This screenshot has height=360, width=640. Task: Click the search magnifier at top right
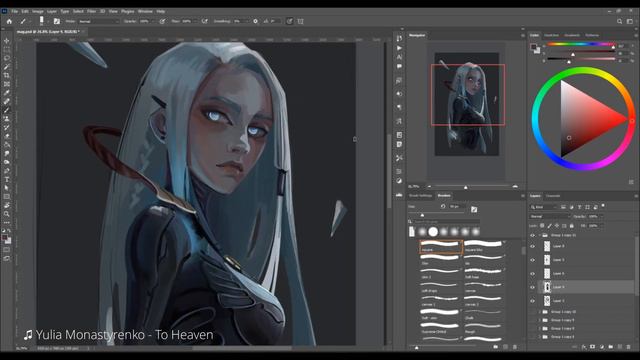point(620,21)
